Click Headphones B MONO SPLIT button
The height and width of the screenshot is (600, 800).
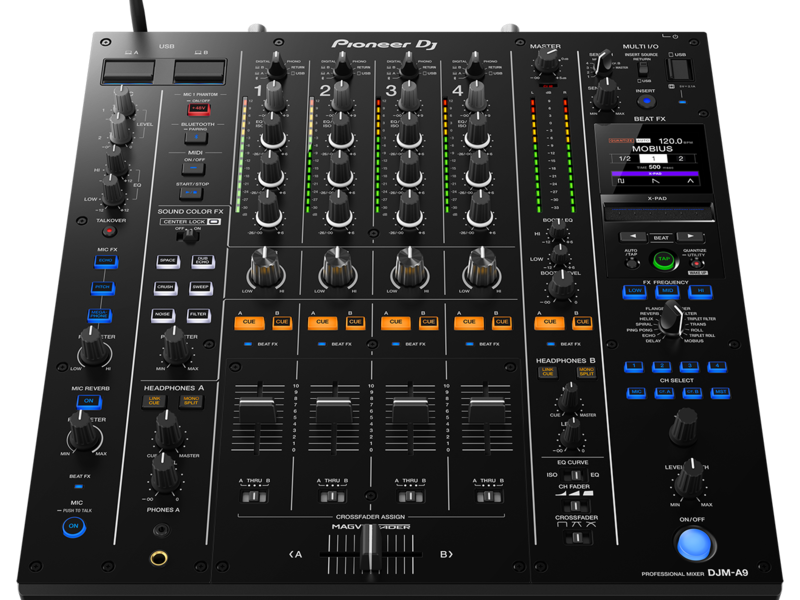click(586, 371)
